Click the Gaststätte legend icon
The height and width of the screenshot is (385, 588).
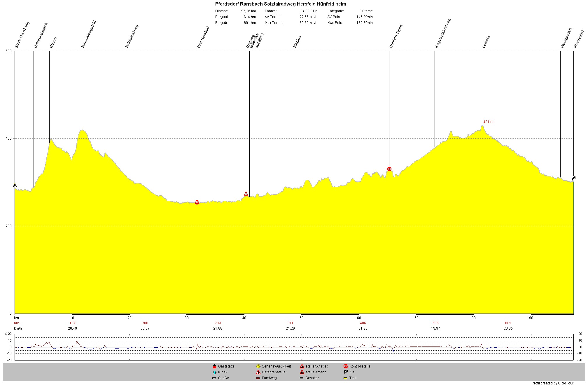click(215, 366)
